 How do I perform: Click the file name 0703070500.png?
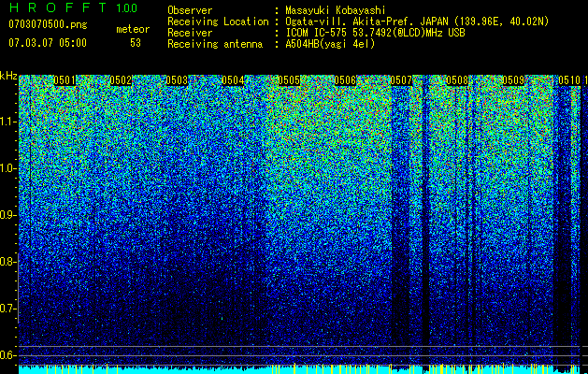(x=48, y=25)
